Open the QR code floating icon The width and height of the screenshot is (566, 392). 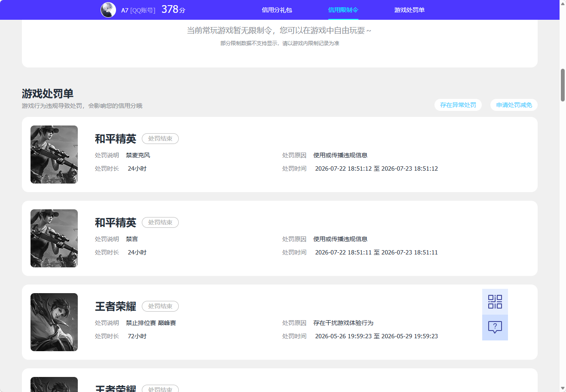(495, 302)
